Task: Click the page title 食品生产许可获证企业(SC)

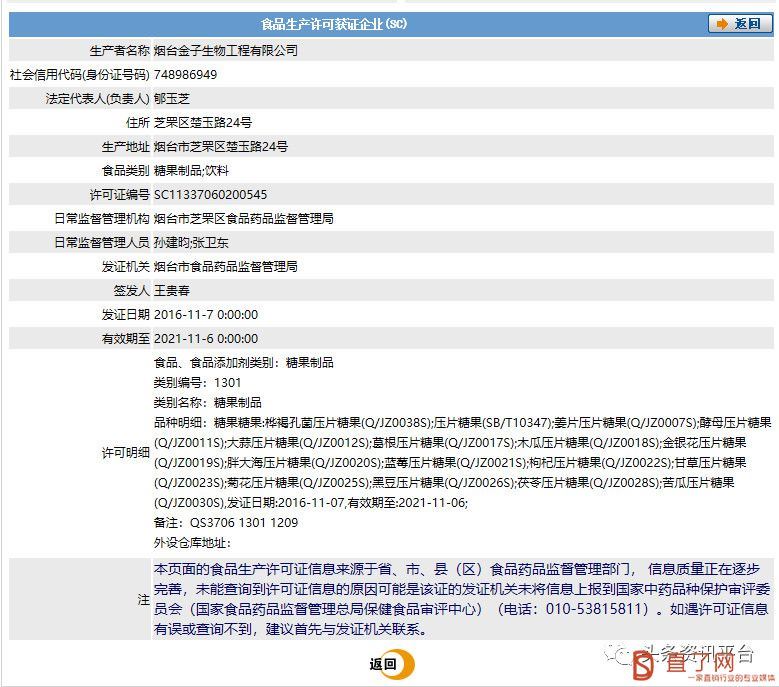Action: (333, 24)
